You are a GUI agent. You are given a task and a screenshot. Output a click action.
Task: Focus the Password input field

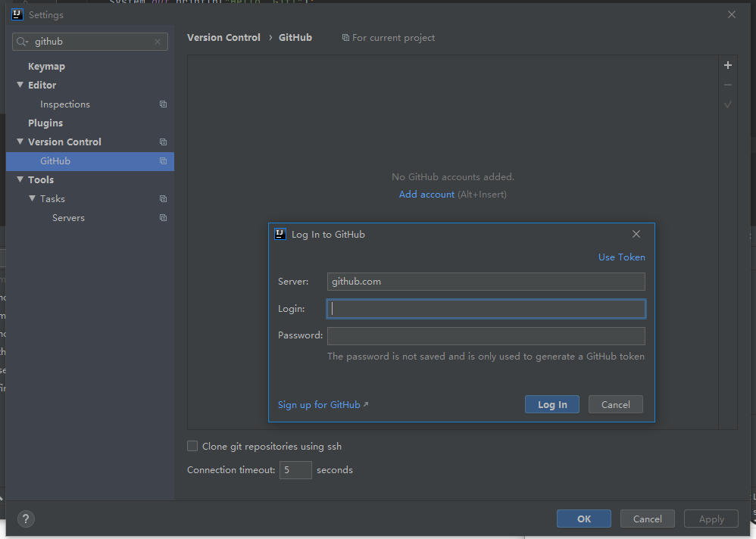486,336
